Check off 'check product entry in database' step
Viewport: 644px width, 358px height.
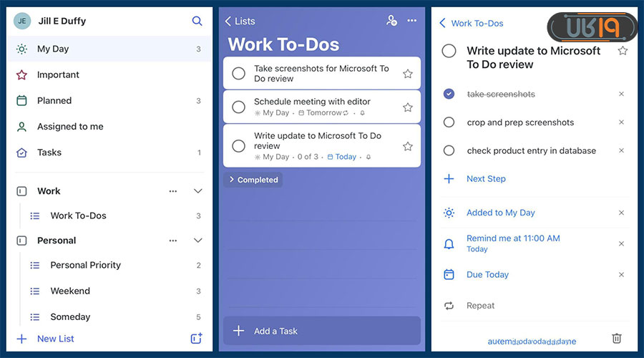(449, 151)
